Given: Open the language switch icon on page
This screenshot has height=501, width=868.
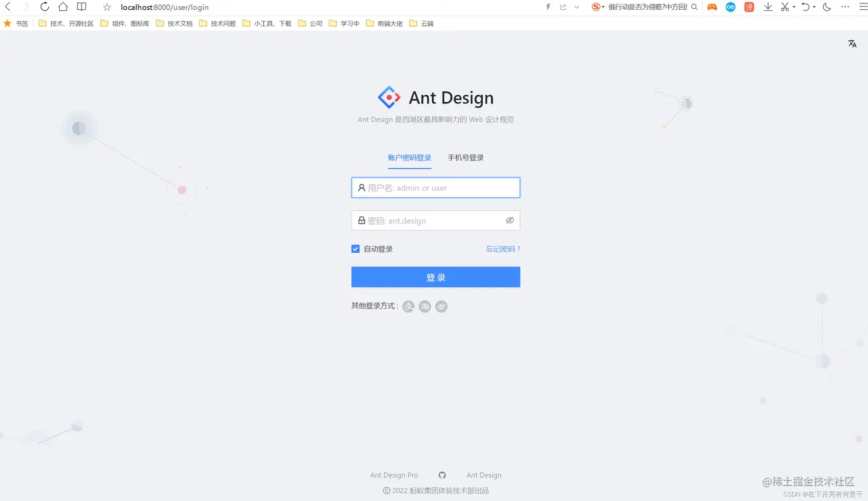Looking at the screenshot, I should 852,44.
